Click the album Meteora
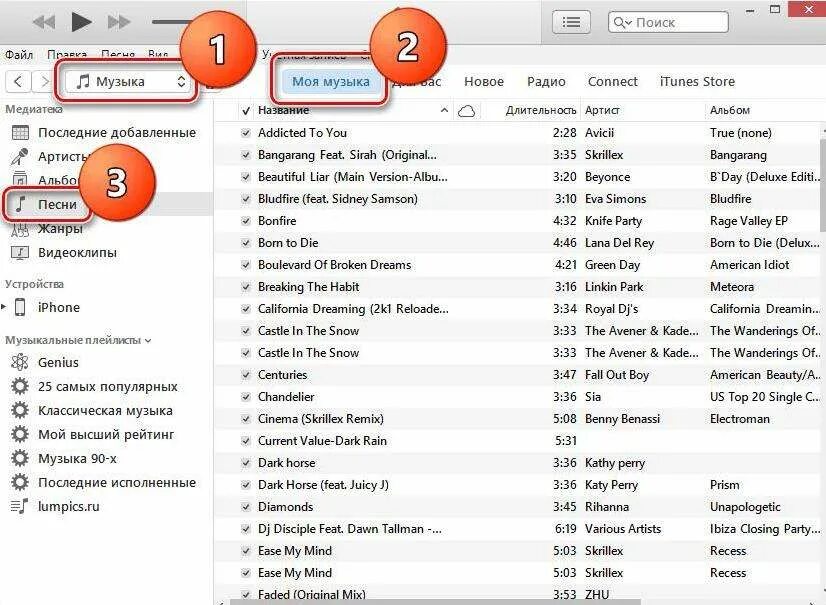The width and height of the screenshot is (826, 605). coord(732,287)
